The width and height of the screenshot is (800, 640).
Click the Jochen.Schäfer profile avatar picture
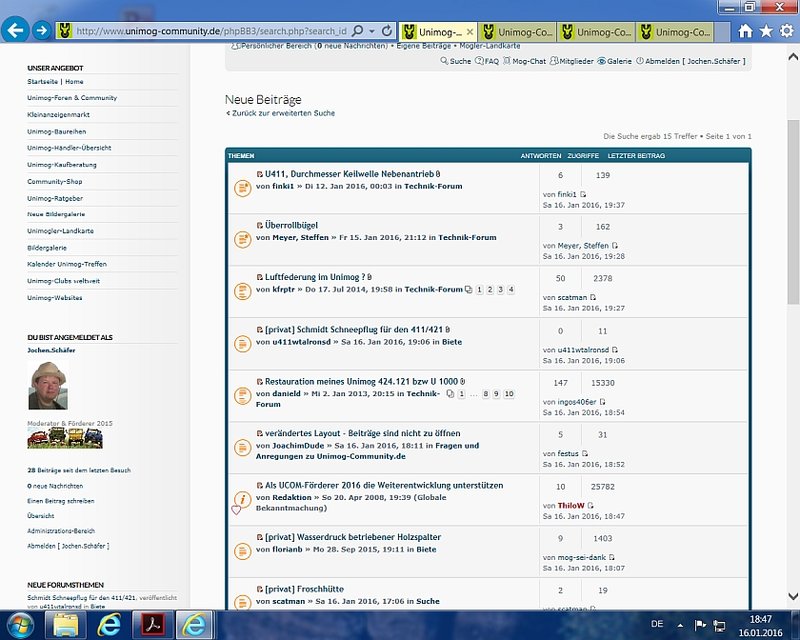tap(48, 386)
